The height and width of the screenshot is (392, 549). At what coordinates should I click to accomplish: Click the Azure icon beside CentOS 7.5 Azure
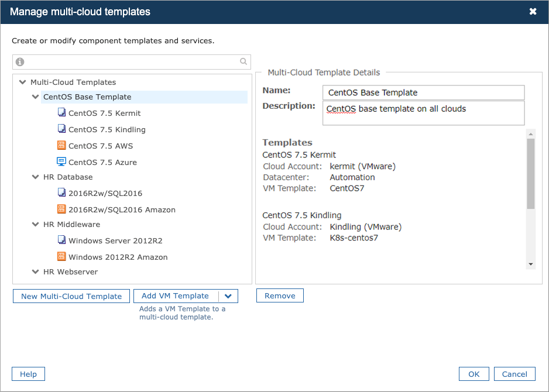[61, 161]
